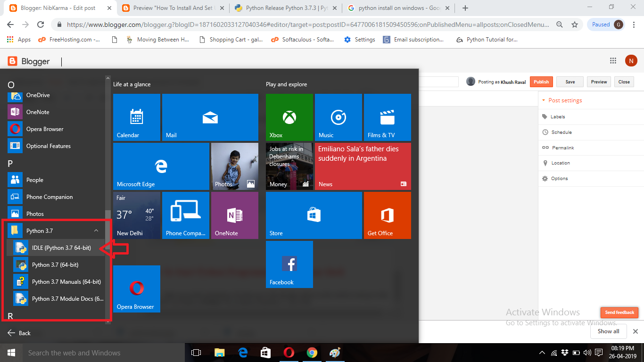This screenshot has width=644, height=362.
Task: Open the Phone Companion tile
Action: (x=186, y=215)
